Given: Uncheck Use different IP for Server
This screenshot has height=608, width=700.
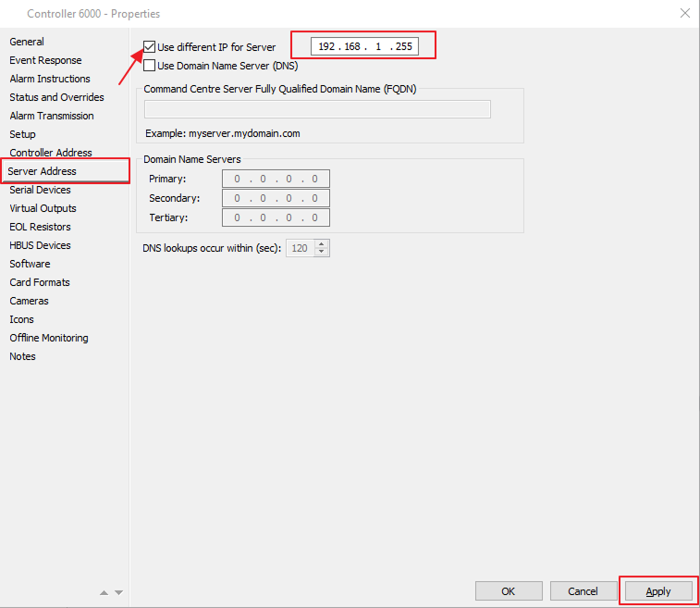Looking at the screenshot, I should click(150, 47).
